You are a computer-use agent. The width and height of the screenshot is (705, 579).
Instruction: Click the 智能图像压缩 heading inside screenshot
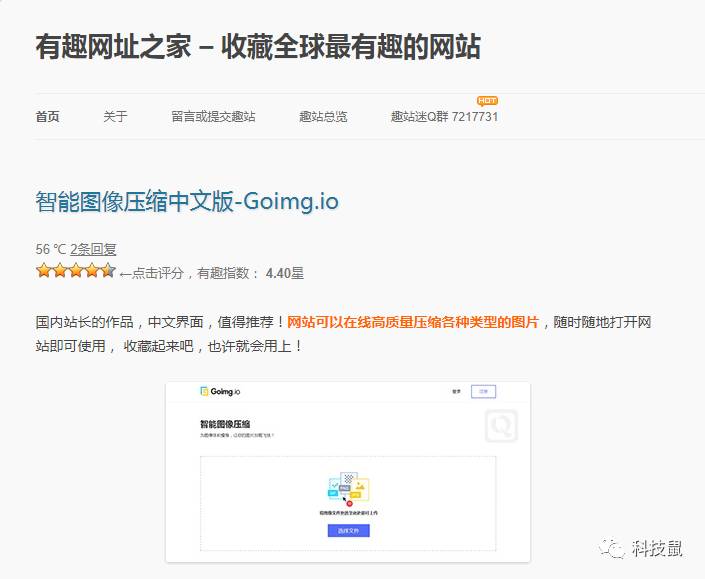tap(225, 423)
